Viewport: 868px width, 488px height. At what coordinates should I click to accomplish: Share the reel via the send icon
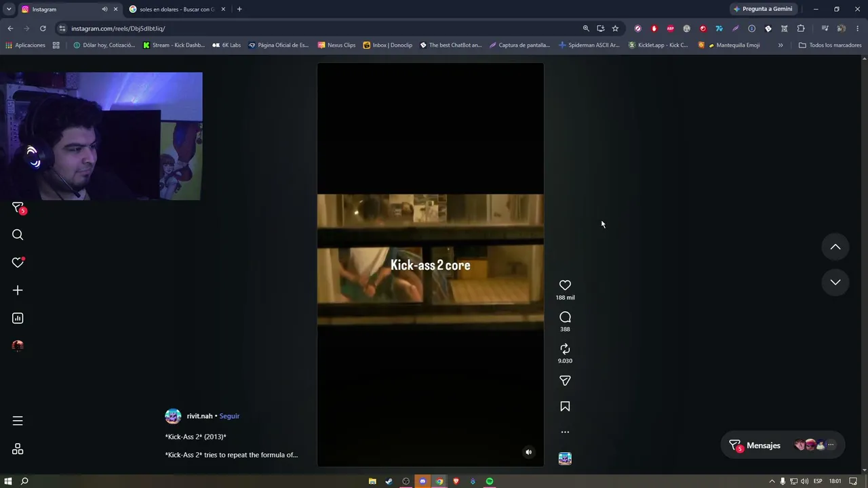click(565, 381)
